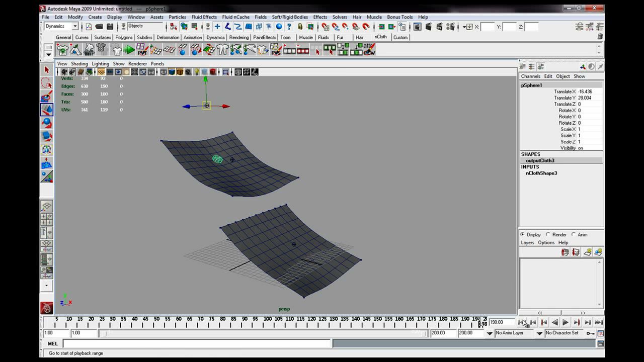Viewport: 644px width, 362px height.
Task: Select Display radio button in Layer Editor
Action: point(522,234)
